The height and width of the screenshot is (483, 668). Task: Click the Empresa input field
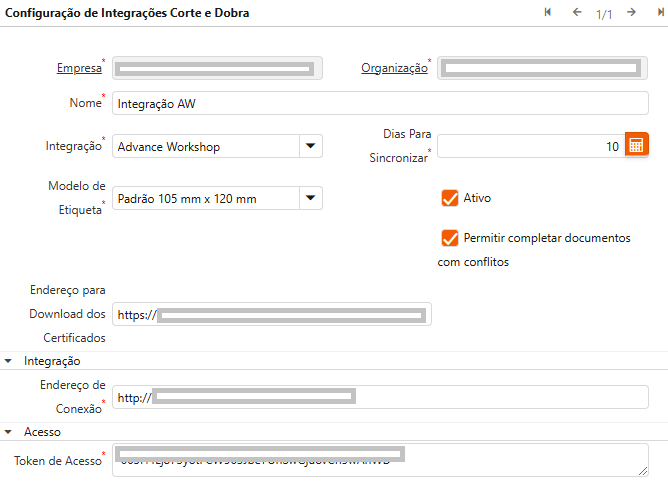pos(216,68)
